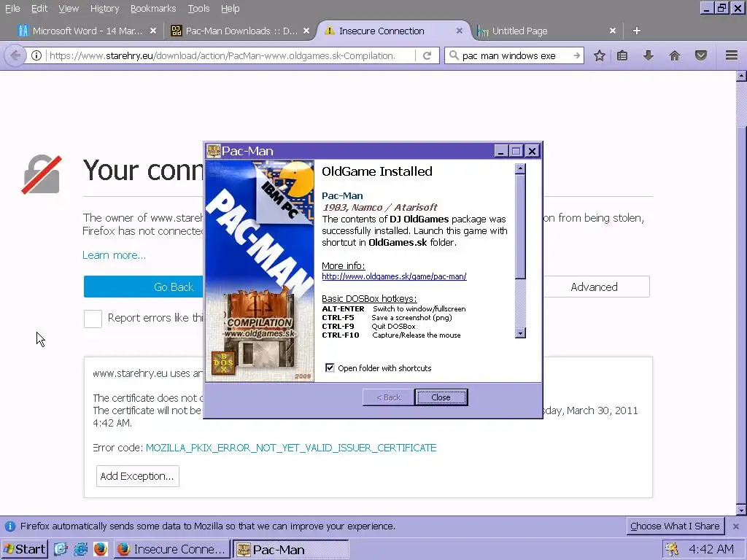Click the Pac-Man taskbar button

(x=290, y=550)
